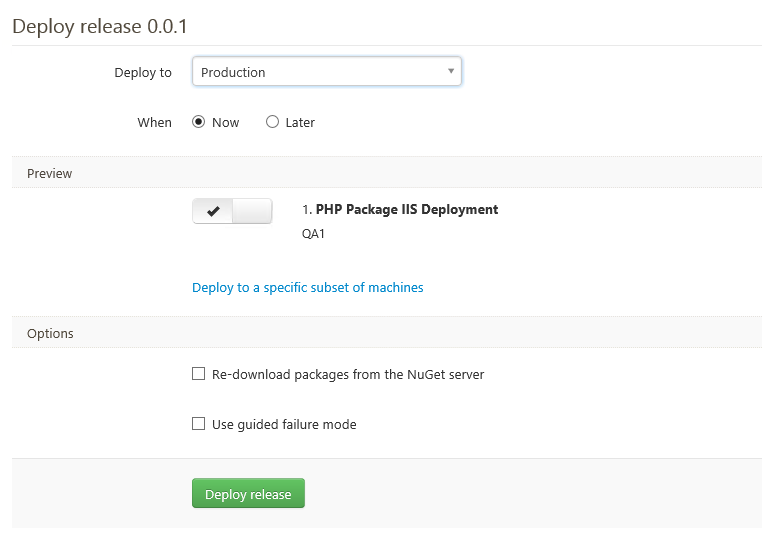Click the blank half of the step toggle

pyautogui.click(x=252, y=211)
